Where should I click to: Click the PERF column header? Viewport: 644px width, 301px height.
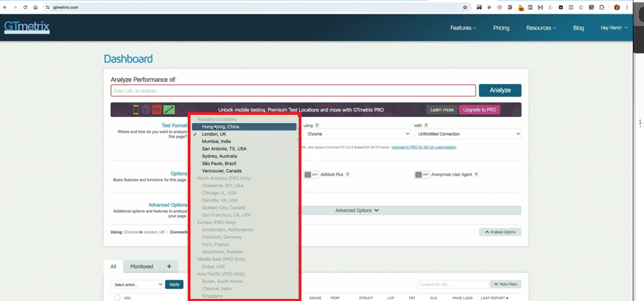click(335, 298)
